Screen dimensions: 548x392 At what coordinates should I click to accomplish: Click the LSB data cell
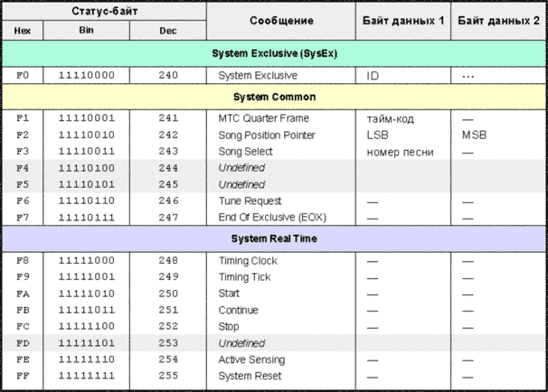377,135
